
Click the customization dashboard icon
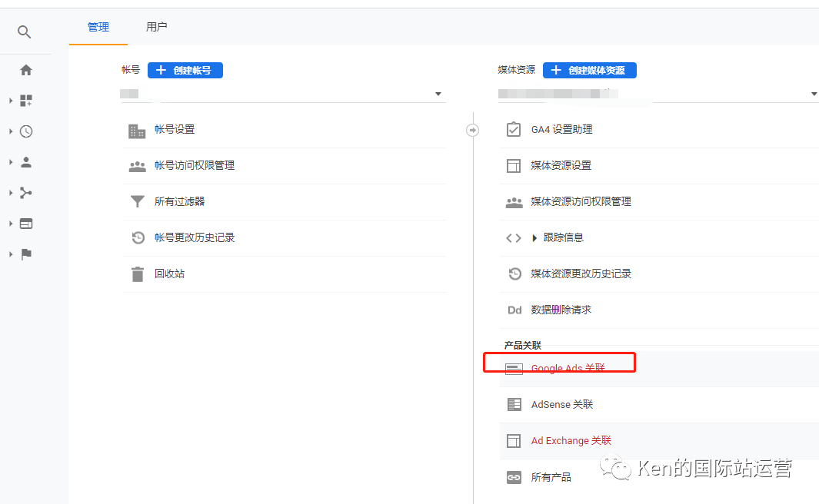click(x=26, y=101)
